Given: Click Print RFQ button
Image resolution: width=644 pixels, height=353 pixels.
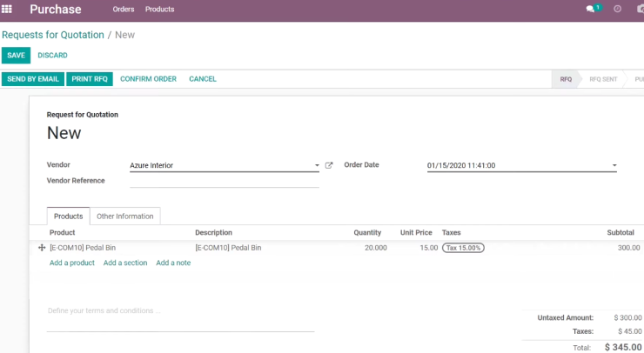Looking at the screenshot, I should click(x=90, y=79).
